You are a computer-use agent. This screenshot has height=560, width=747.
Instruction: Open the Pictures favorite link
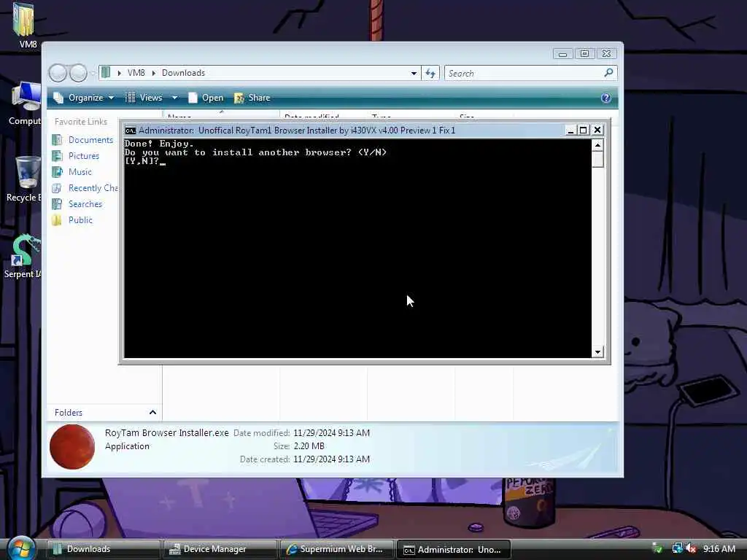point(84,156)
